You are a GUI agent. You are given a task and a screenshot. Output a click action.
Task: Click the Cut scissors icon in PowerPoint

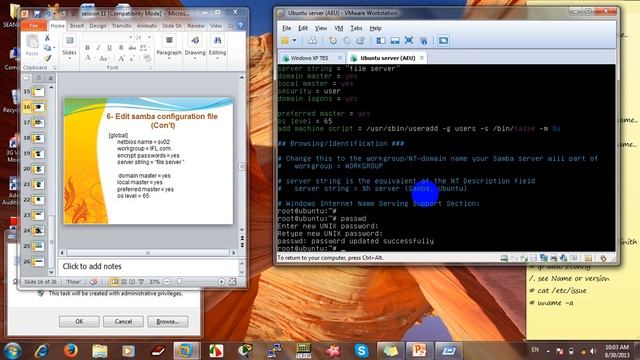pyautogui.click(x=47, y=38)
